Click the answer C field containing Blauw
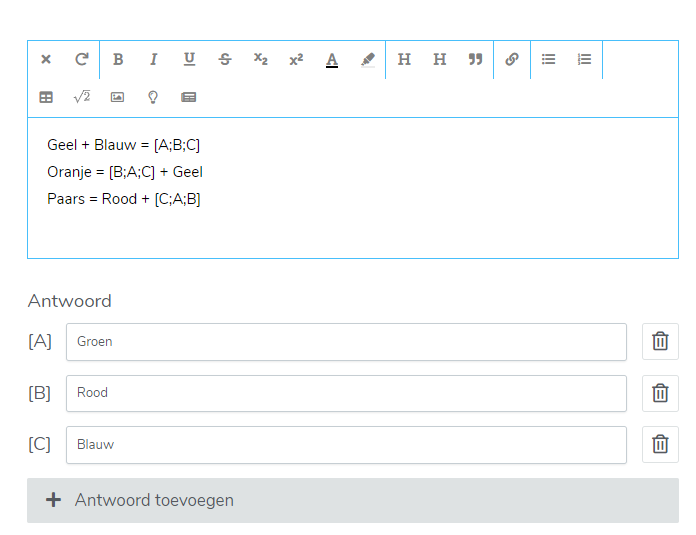Viewport: 696px width, 535px height. coord(346,445)
